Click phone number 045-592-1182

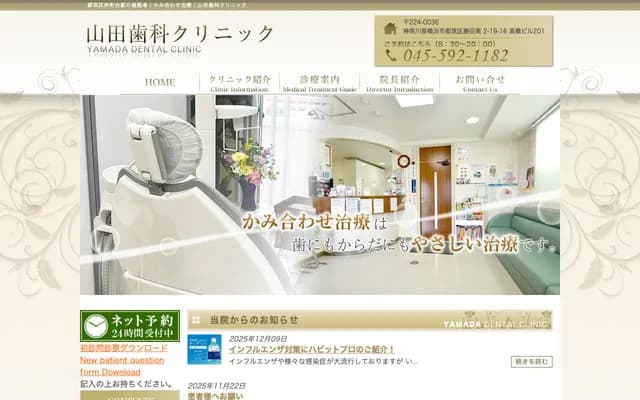[x=456, y=56]
